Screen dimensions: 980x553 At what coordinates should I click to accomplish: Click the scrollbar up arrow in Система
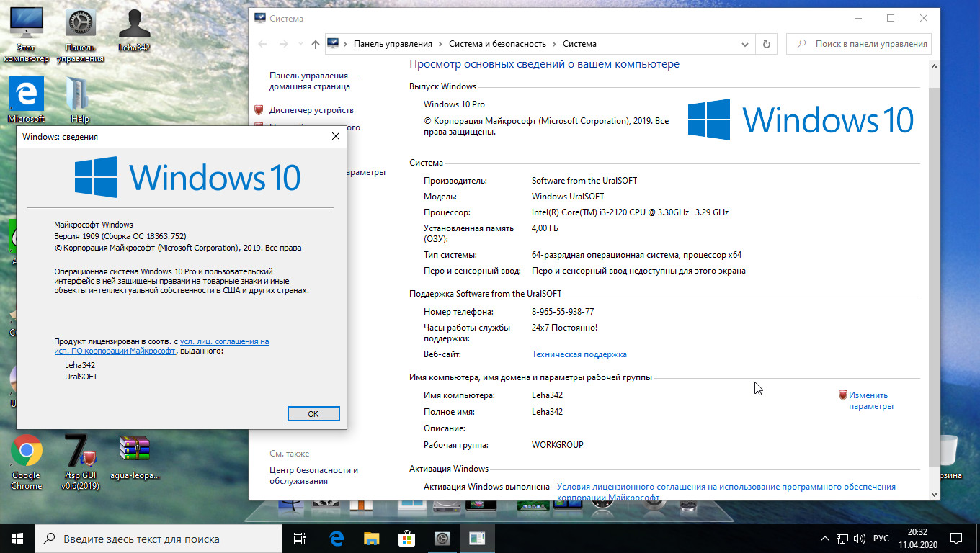934,65
